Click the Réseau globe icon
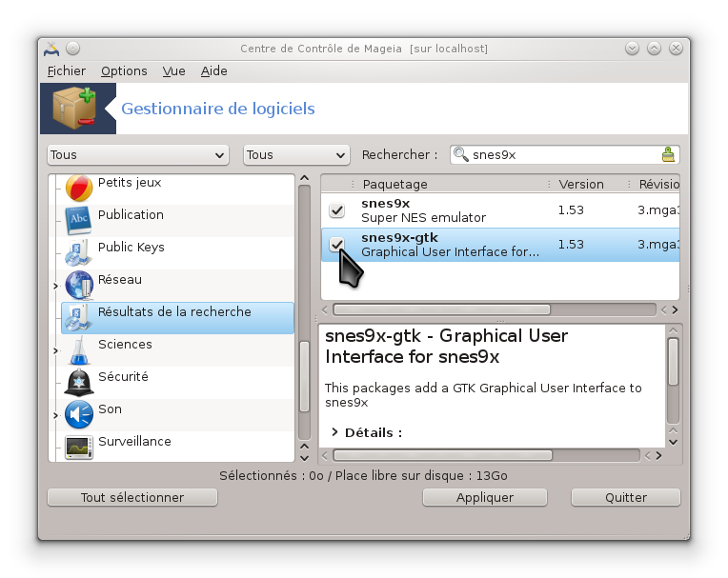 (x=79, y=285)
